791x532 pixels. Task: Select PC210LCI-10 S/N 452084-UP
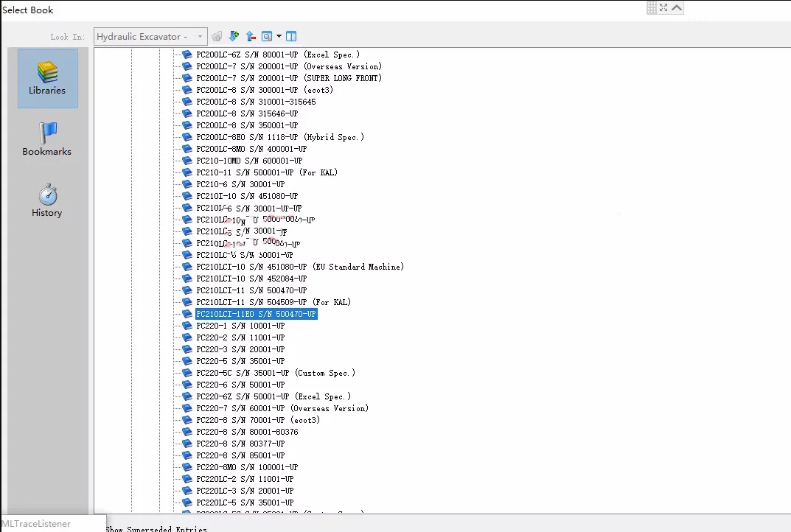pos(251,279)
